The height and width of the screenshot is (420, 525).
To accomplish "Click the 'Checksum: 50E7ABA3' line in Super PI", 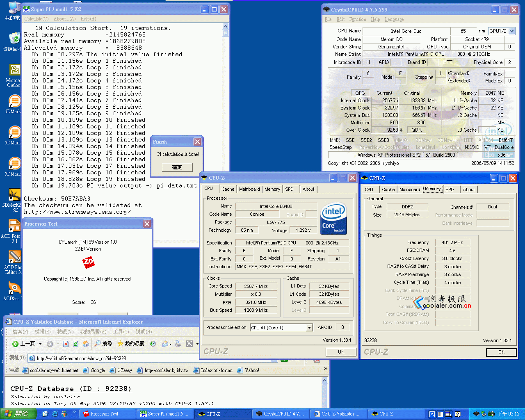I will coord(57,199).
